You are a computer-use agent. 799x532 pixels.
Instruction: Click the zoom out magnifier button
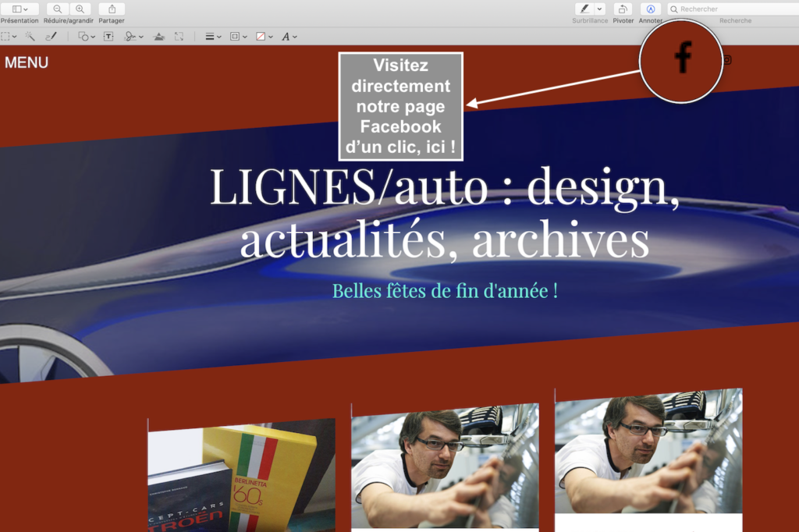[x=58, y=9]
